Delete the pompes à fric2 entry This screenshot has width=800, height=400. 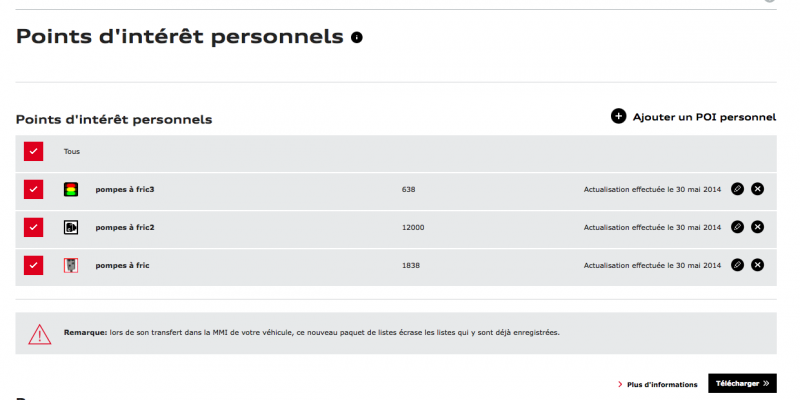click(x=757, y=227)
